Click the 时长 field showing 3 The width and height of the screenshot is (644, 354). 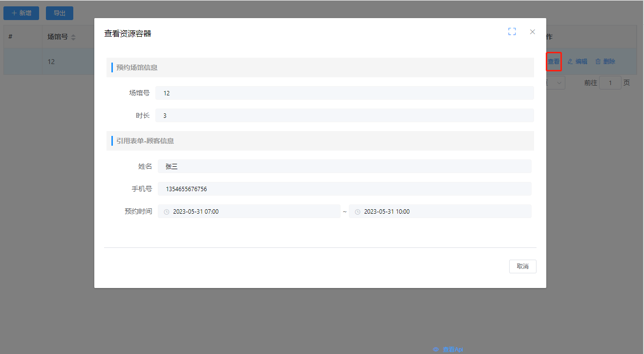pyautogui.click(x=344, y=115)
